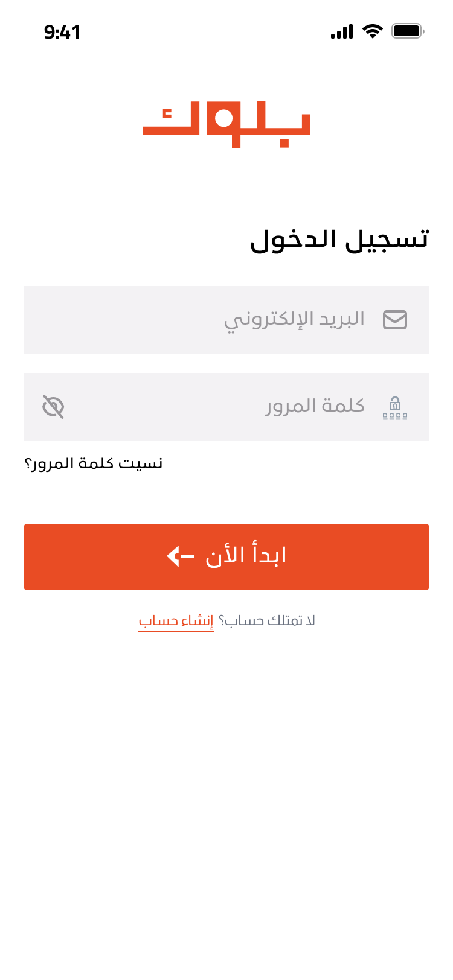Screen dimensions: 453x980
Task: Open the نسيت كلمة المرور؟ forgot password link
Action: coord(94,463)
